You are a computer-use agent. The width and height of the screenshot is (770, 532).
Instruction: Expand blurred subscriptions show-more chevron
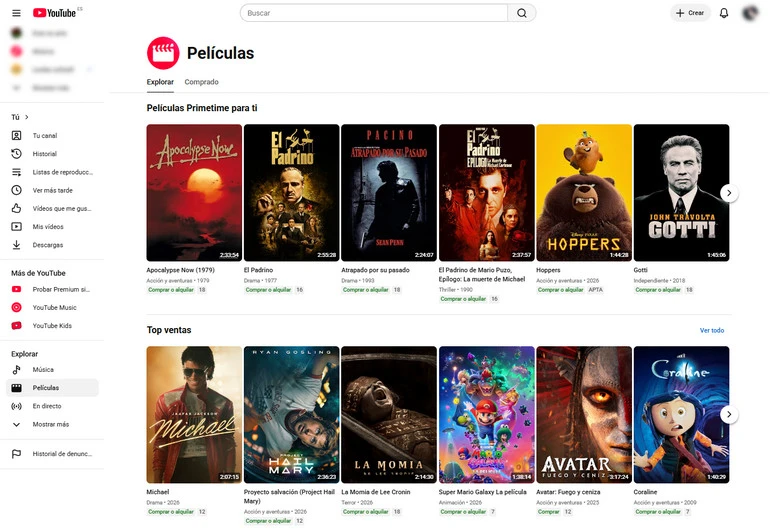(x=16, y=88)
